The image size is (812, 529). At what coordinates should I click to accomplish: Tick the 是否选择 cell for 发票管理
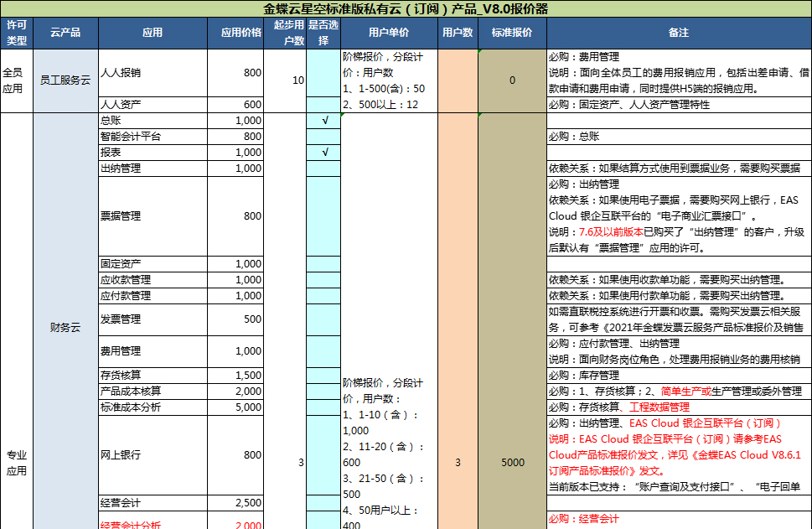[323, 319]
